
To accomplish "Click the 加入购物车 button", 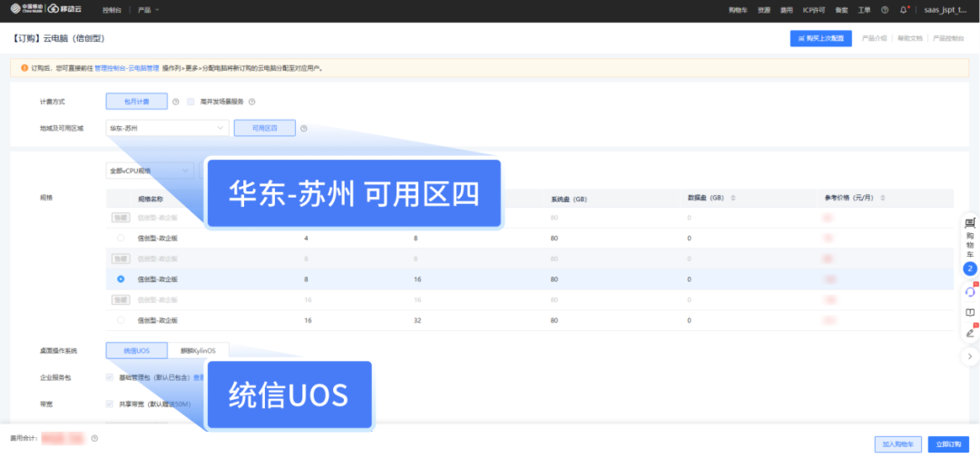I will point(898,444).
